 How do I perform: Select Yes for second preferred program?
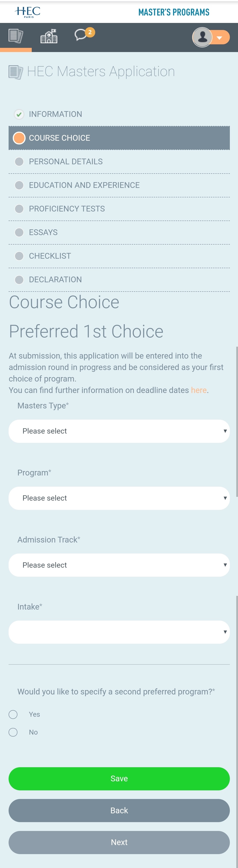click(x=13, y=714)
